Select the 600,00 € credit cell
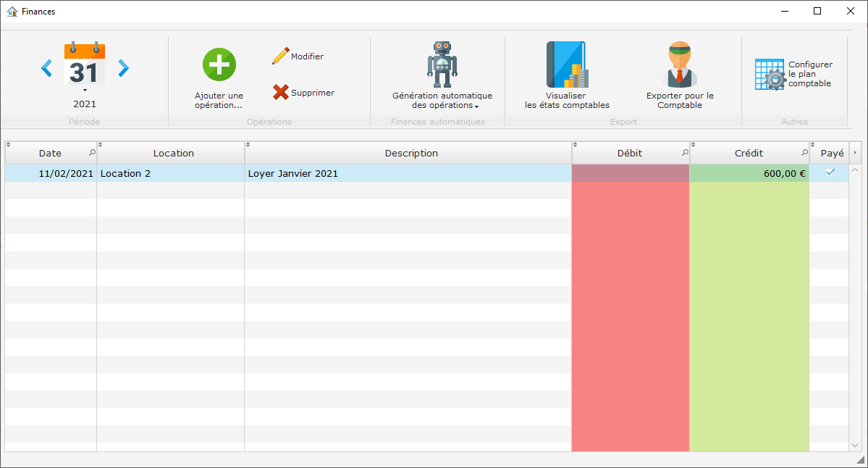 tap(749, 173)
